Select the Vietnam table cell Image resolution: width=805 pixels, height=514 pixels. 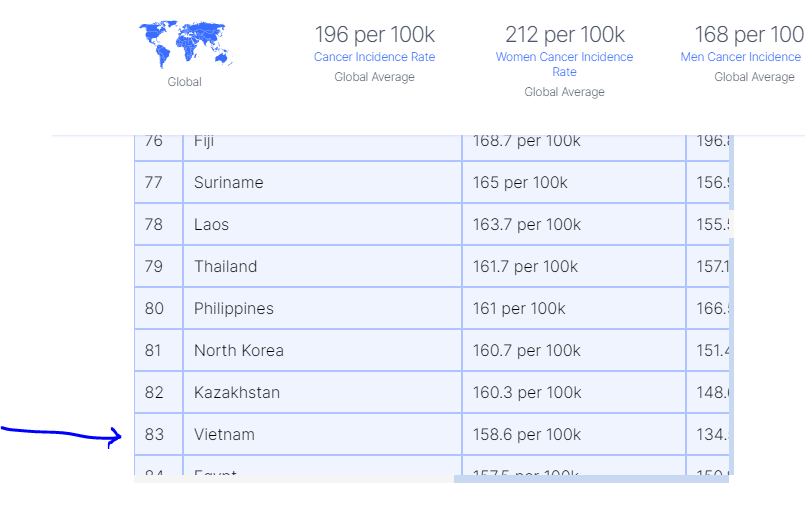pos(224,434)
